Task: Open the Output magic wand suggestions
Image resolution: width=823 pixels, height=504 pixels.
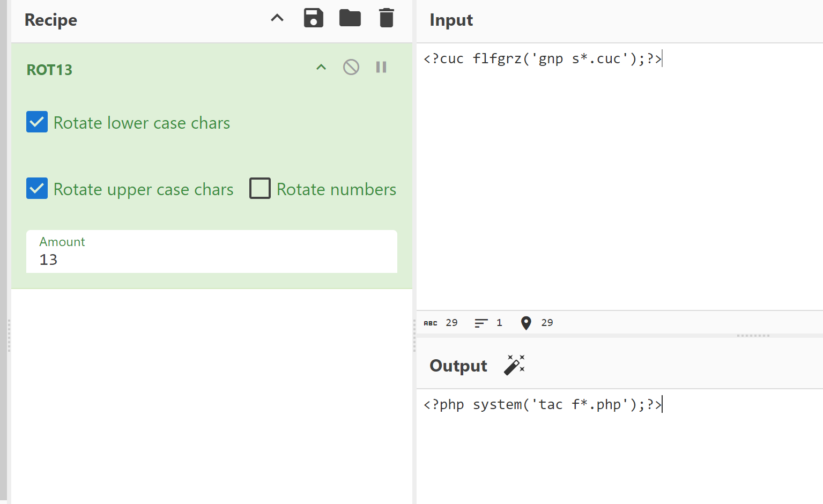Action: click(514, 365)
